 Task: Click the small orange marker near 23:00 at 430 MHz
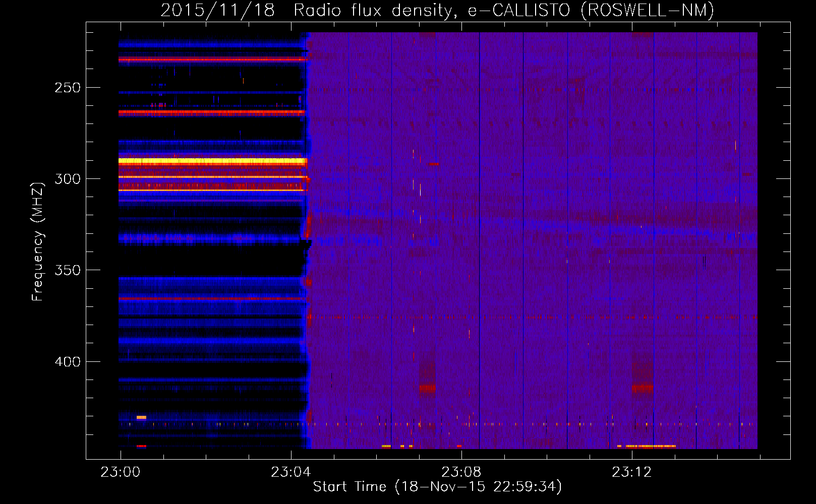(141, 417)
